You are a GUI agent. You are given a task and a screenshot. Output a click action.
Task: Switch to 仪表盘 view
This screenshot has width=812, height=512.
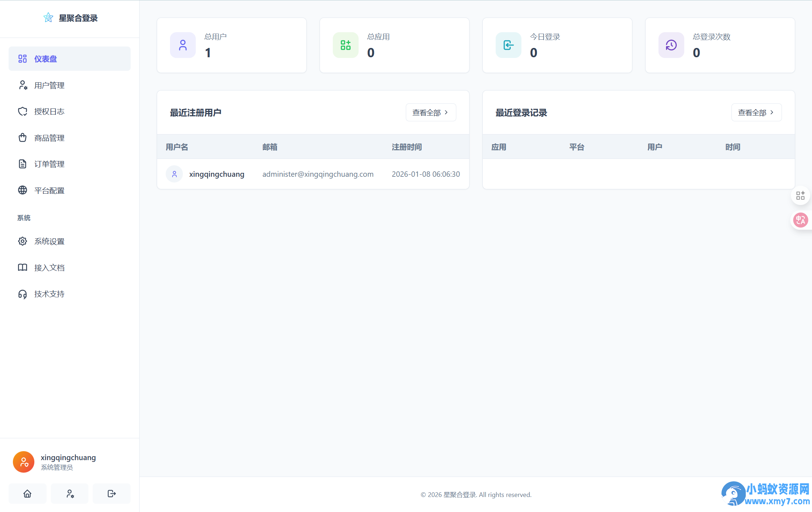(x=45, y=58)
